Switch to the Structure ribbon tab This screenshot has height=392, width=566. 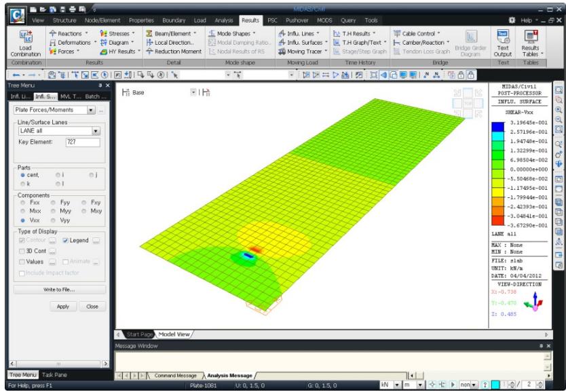pos(64,20)
